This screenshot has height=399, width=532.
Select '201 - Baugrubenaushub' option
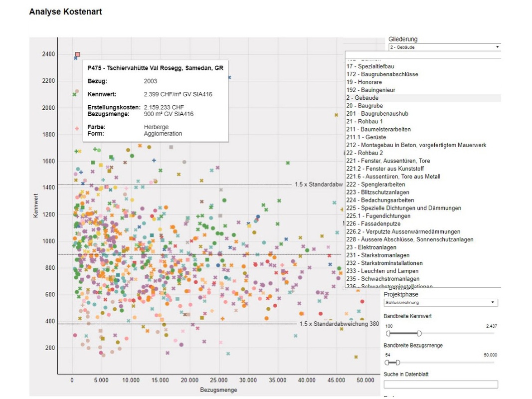(423, 113)
